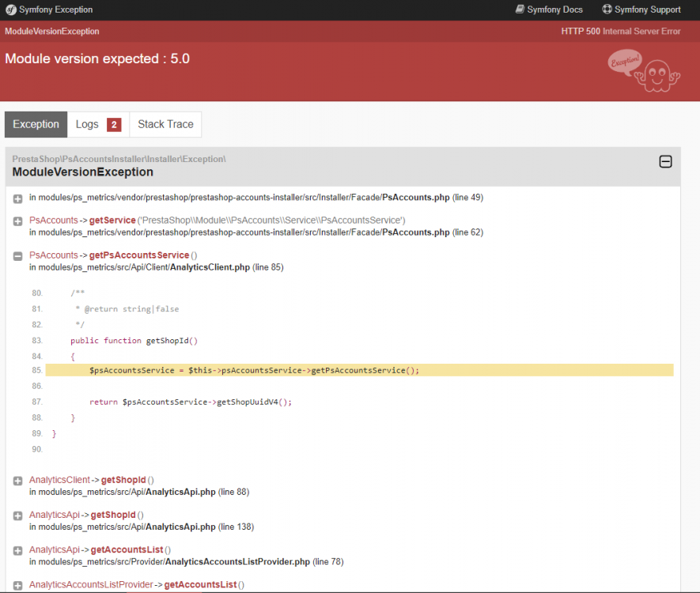Click the Symfony Docs book icon

click(520, 9)
